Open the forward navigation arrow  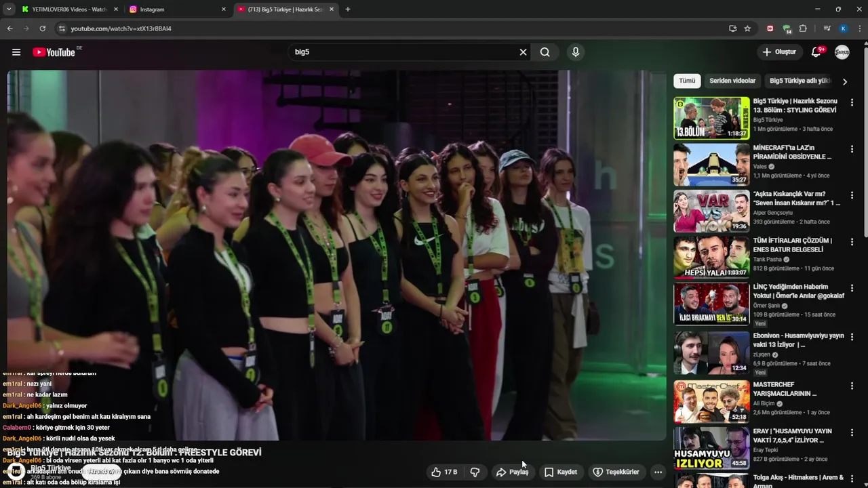[26, 28]
